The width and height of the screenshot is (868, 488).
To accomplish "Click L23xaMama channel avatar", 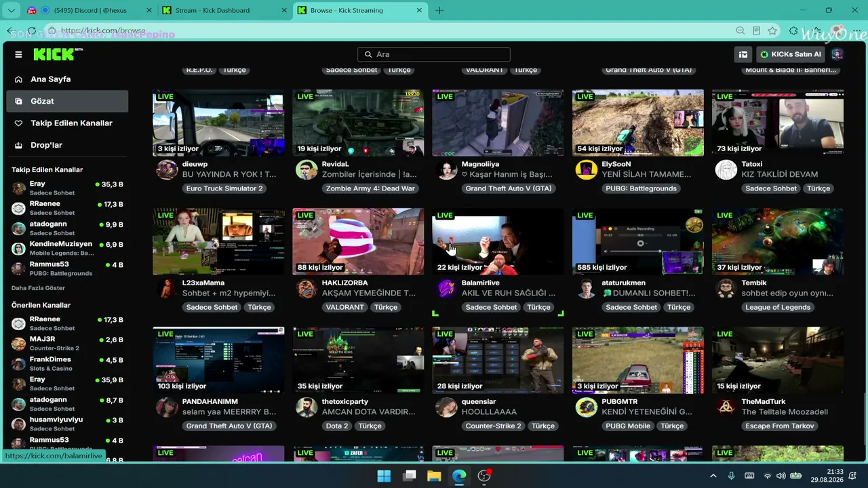I will (x=167, y=288).
